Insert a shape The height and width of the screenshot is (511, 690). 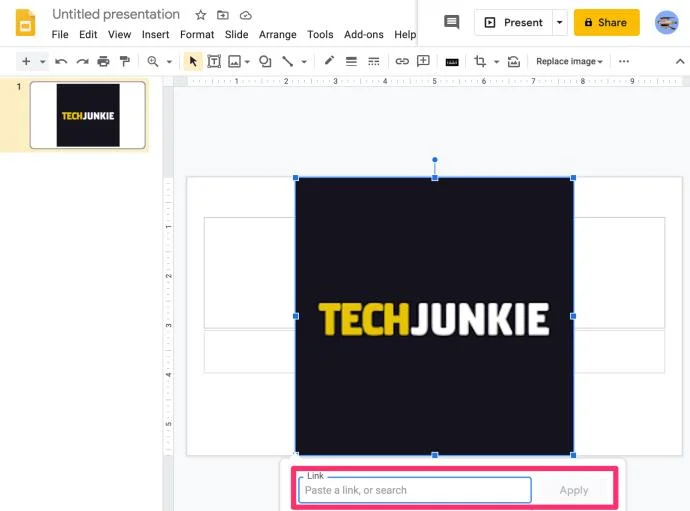(265, 61)
